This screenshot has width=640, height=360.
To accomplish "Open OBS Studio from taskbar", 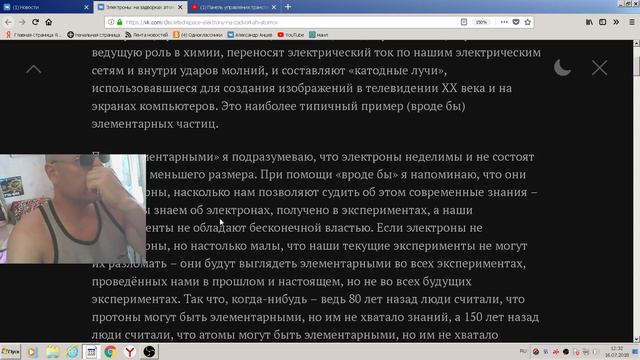I will 149,351.
